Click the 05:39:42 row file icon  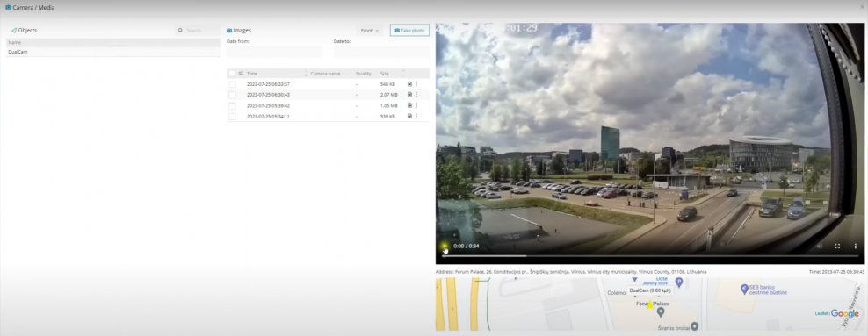(409, 105)
